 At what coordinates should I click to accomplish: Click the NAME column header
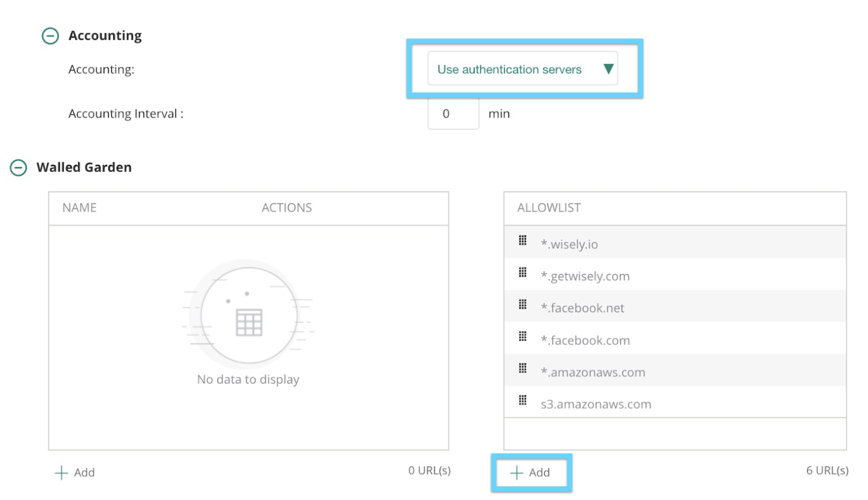pos(79,208)
